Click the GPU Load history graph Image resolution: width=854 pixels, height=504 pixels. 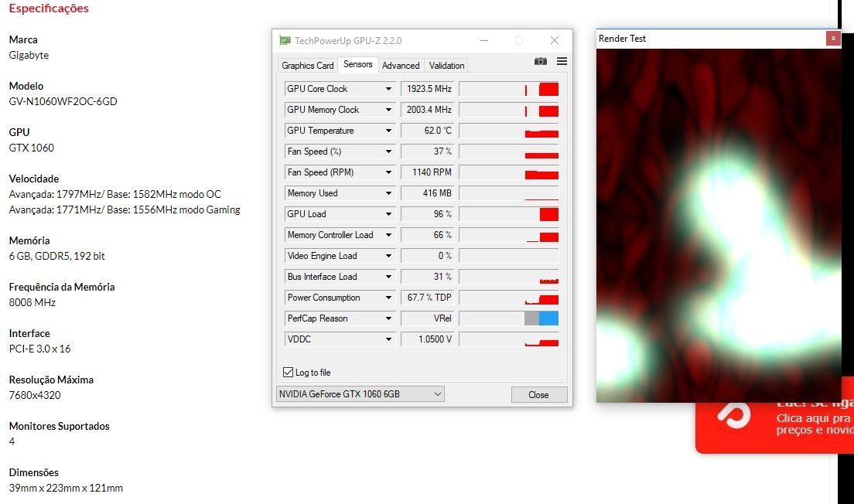(x=509, y=214)
